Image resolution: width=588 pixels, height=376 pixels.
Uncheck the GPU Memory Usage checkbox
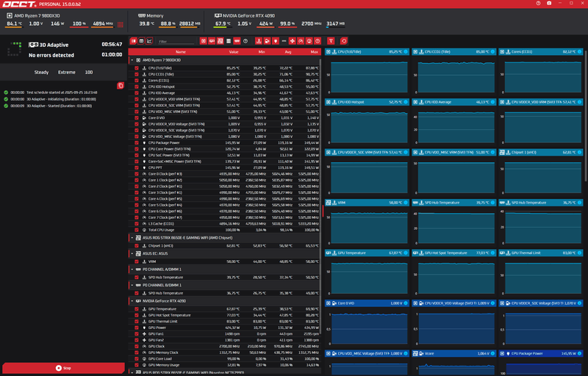pos(137,365)
